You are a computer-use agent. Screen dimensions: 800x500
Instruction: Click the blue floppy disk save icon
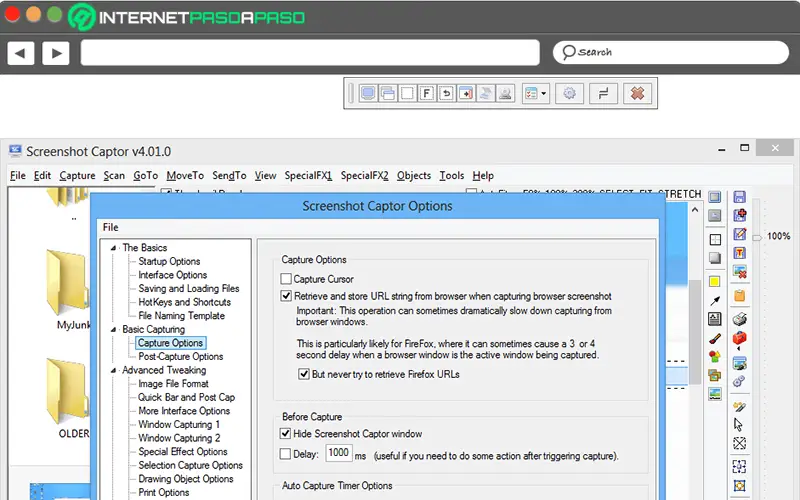click(740, 198)
